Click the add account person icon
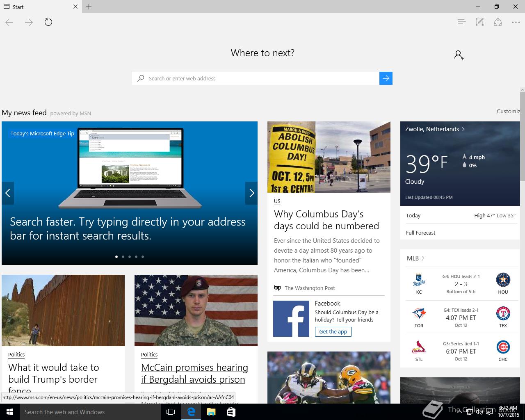Image resolution: width=525 pixels, height=420 pixels. [459, 55]
